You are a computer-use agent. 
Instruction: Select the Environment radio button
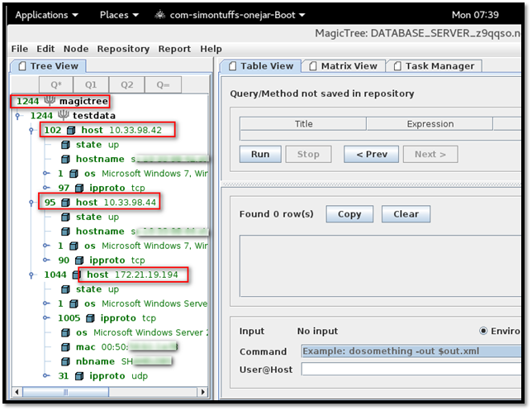483,332
